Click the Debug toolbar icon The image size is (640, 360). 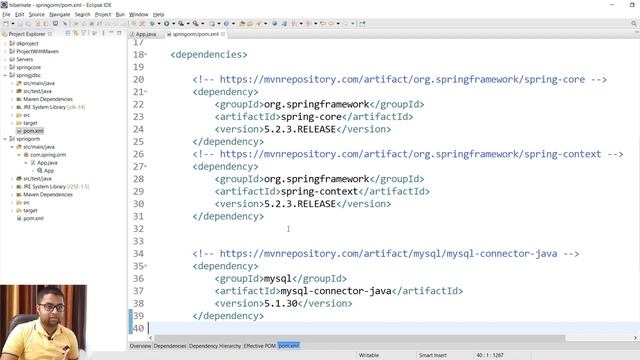pos(152,24)
